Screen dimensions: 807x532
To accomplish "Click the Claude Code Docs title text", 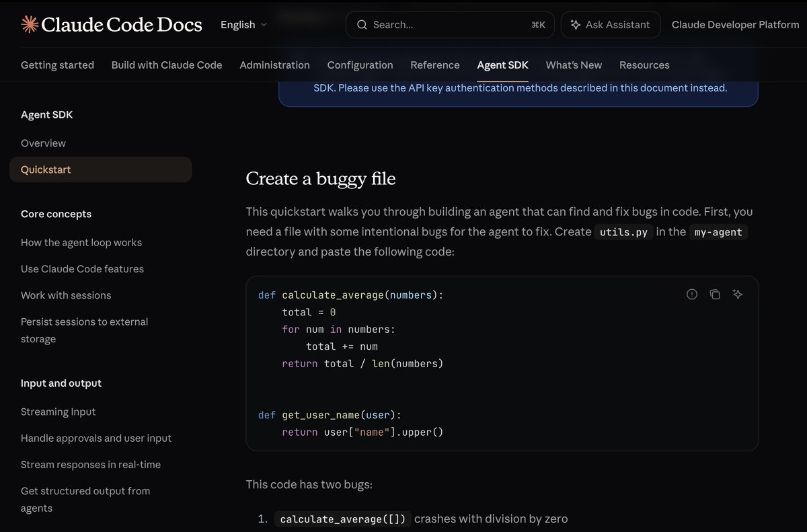I will pyautogui.click(x=122, y=25).
